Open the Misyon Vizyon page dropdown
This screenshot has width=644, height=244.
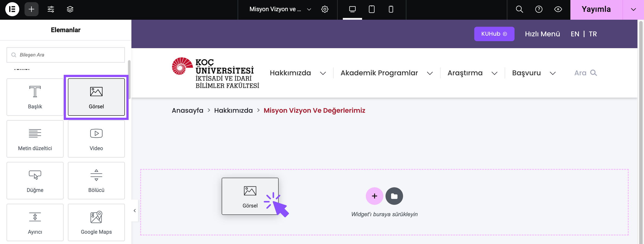click(280, 9)
